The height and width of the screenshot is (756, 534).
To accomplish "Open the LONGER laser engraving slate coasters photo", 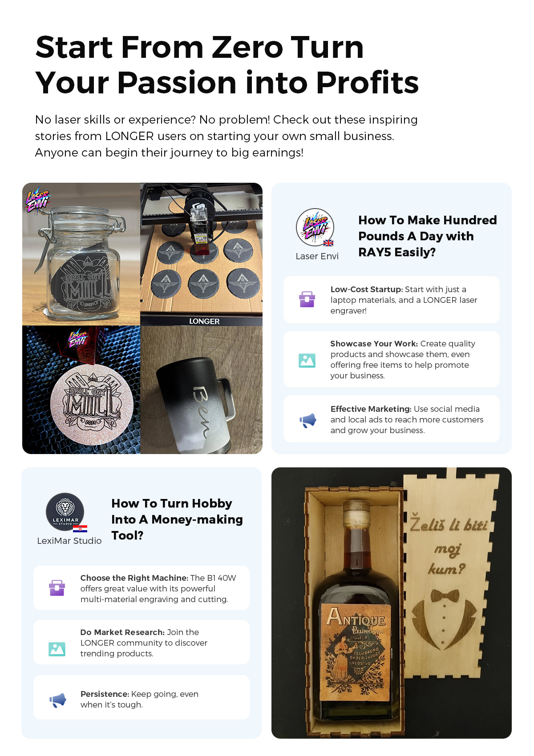I will (x=201, y=254).
